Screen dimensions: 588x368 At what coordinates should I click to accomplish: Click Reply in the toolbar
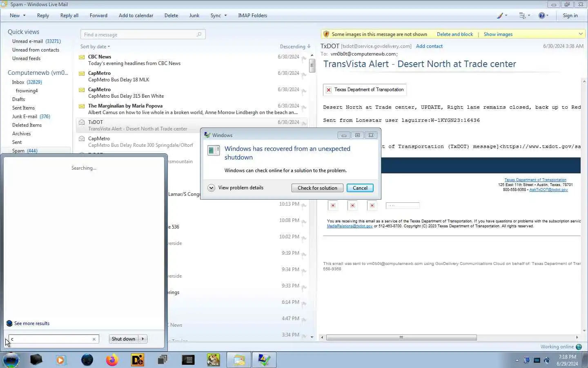pos(43,16)
